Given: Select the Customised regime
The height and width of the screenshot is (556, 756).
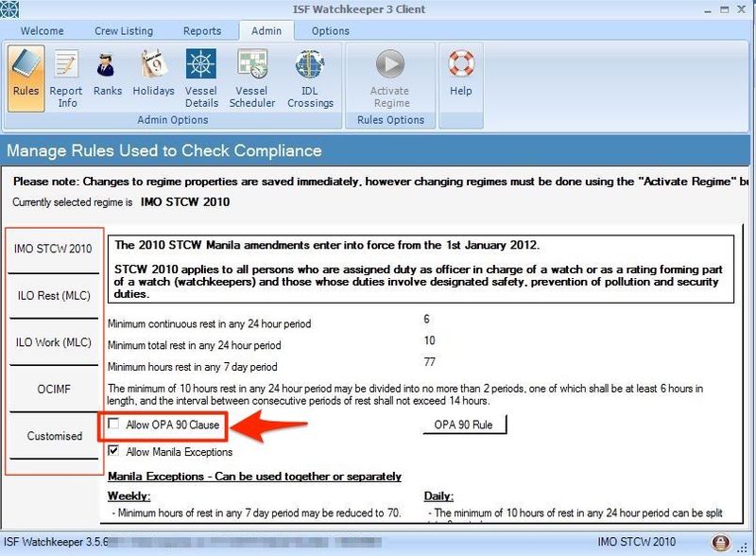Looking at the screenshot, I should (54, 436).
